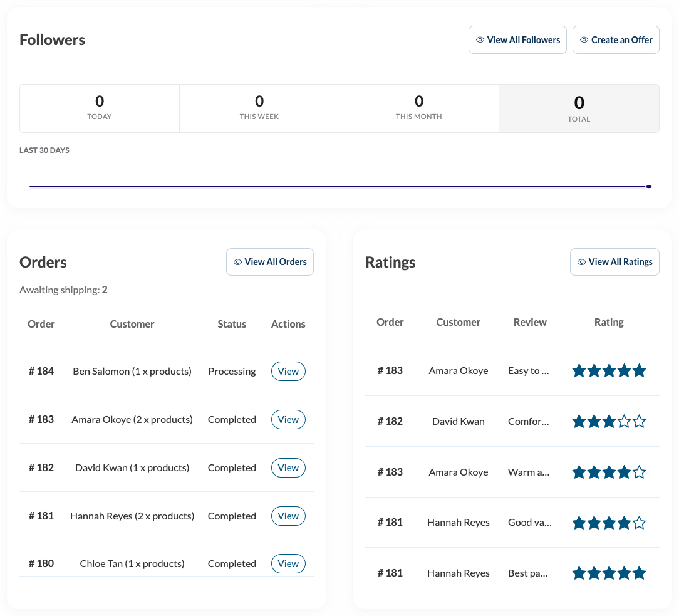Click the eye icon in View All Orders
The image size is (679, 616).
[x=237, y=262]
